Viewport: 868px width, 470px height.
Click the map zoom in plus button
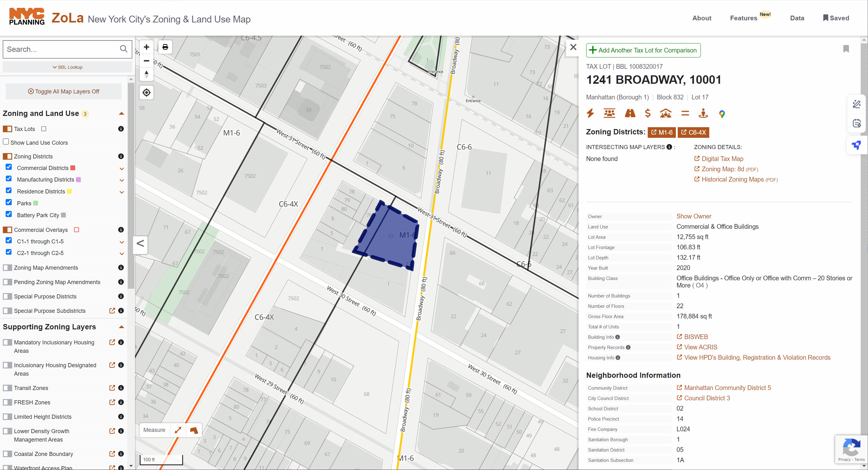[146, 47]
